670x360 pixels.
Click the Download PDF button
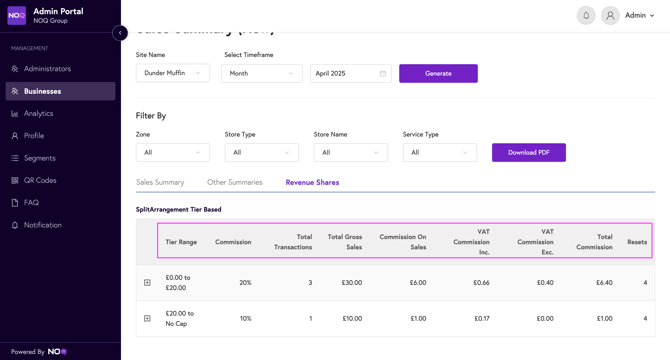coord(529,152)
